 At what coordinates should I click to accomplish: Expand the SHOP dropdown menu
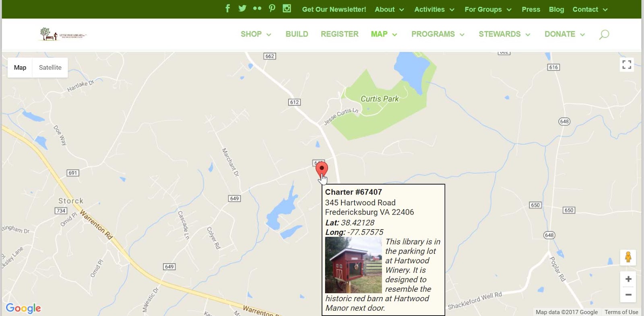[256, 34]
